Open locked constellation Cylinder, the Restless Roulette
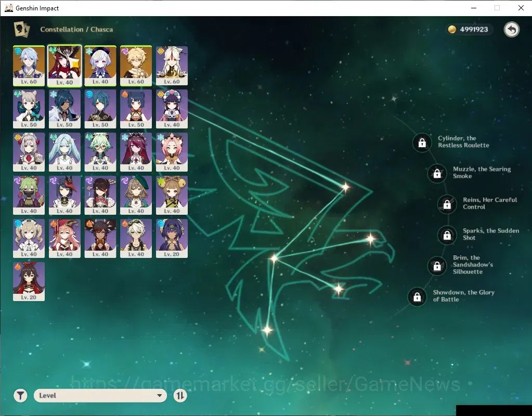532x416 pixels. pyautogui.click(x=422, y=142)
